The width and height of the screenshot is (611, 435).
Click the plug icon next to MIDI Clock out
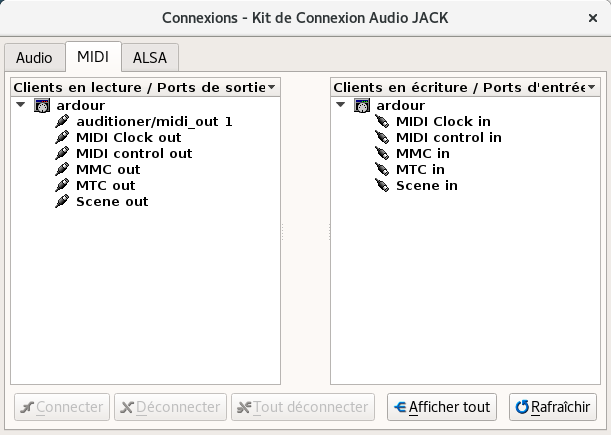62,137
